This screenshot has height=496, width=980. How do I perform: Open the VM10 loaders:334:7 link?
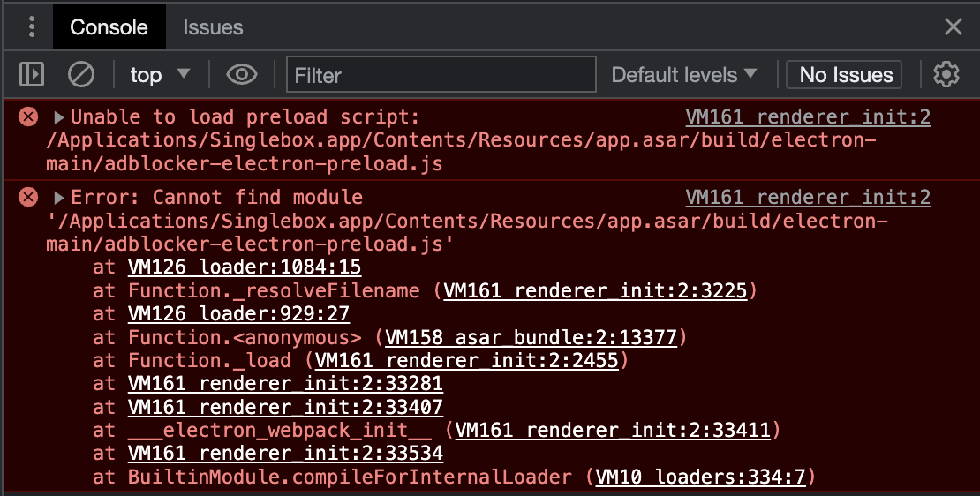tap(701, 477)
